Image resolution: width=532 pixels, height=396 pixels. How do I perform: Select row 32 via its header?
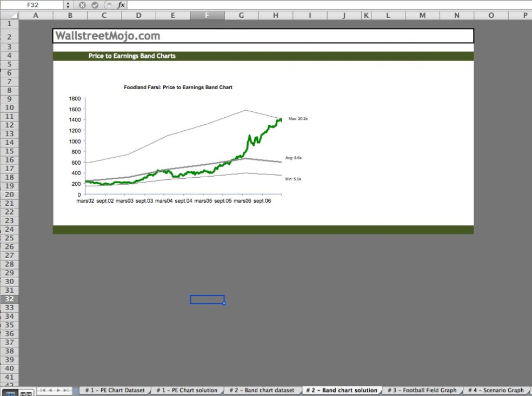tap(9, 299)
